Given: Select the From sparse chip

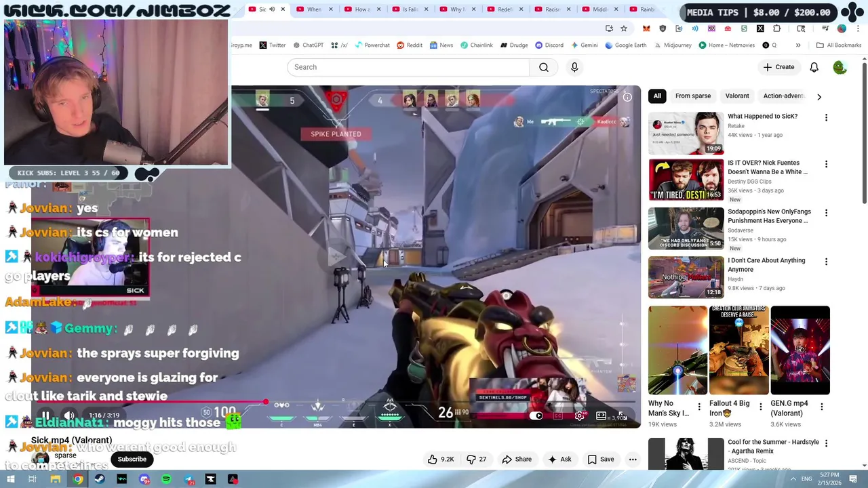Looking at the screenshot, I should [x=693, y=96].
